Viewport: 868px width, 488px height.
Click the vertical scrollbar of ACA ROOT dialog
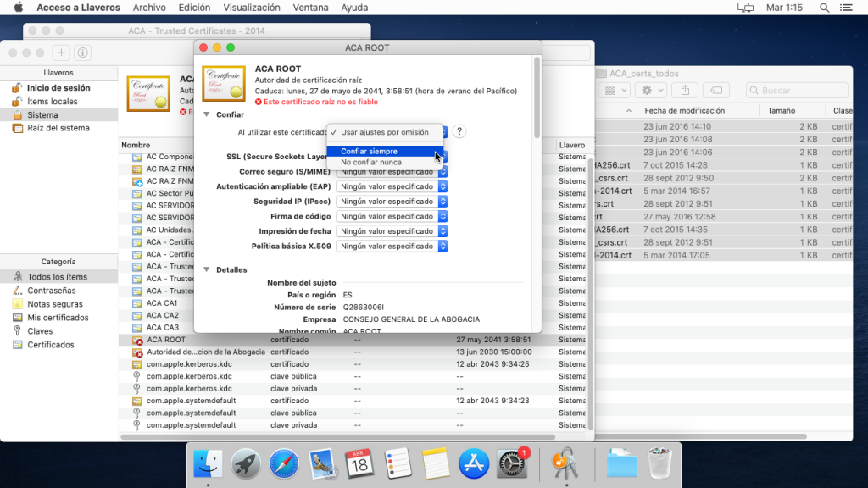tap(537, 97)
